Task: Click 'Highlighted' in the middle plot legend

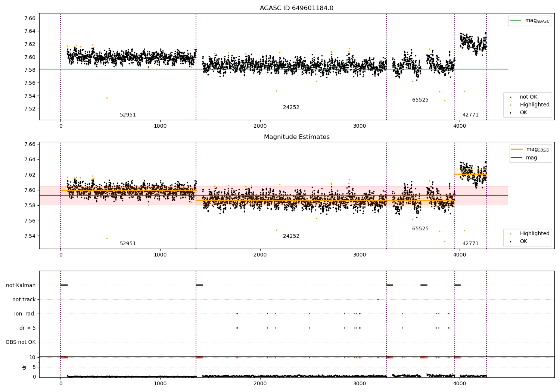Action: (529, 234)
